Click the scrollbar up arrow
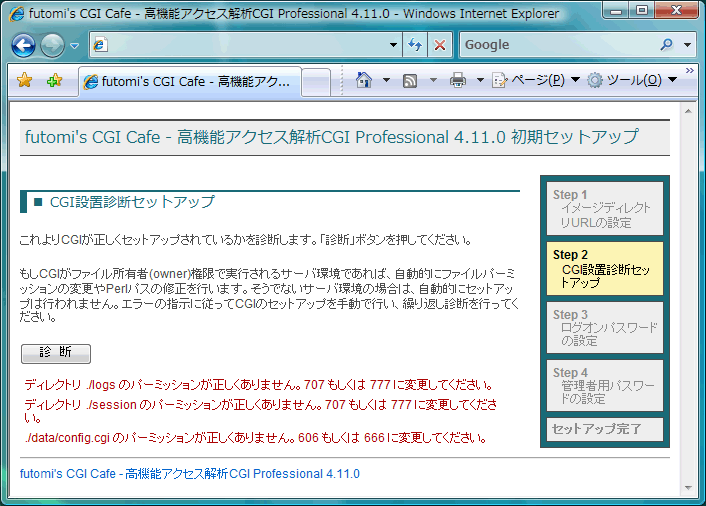 click(x=688, y=111)
